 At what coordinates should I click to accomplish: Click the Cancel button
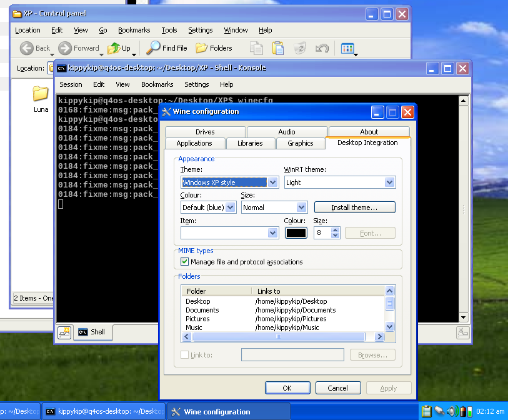tap(337, 388)
